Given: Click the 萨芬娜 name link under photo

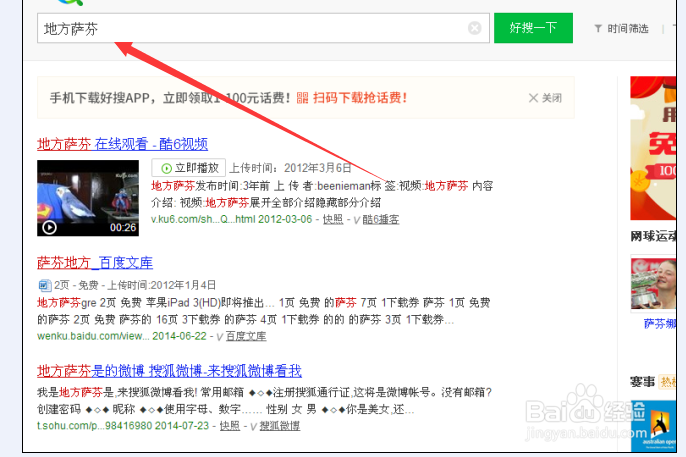Looking at the screenshot, I should click(x=660, y=324).
